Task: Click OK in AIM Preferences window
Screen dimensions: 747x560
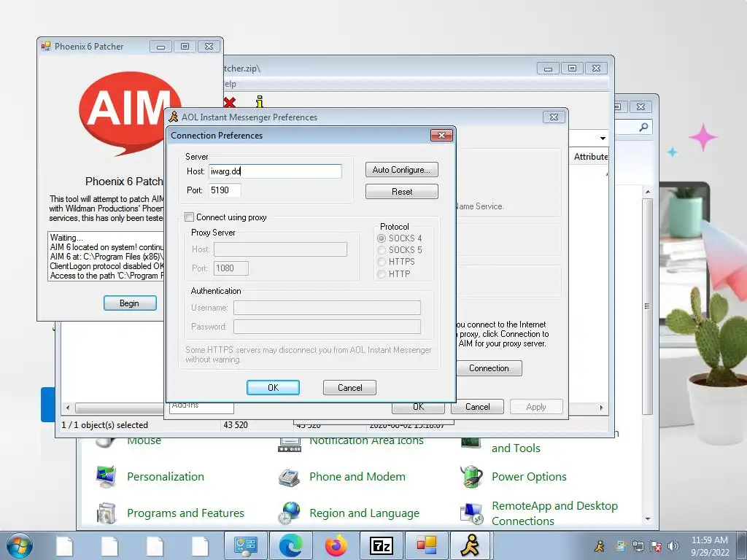Action: coord(418,408)
